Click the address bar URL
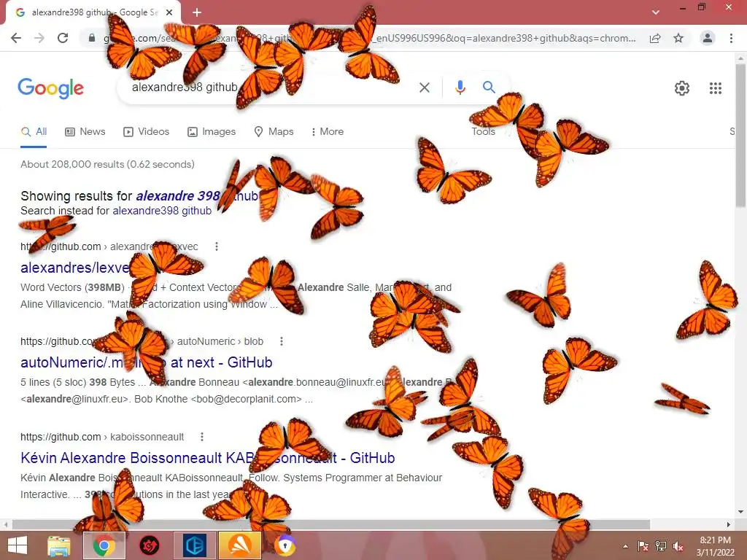Screen dimensions: 747x560 click(369, 38)
